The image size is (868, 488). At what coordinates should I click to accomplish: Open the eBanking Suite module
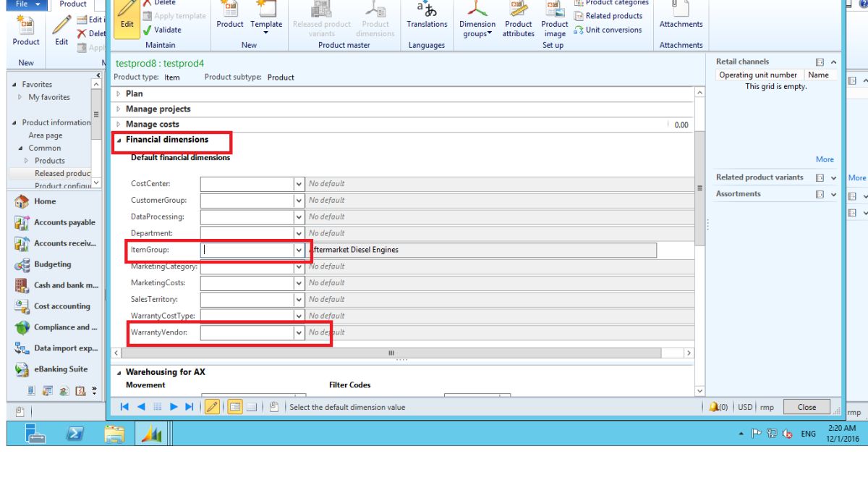tap(53, 369)
